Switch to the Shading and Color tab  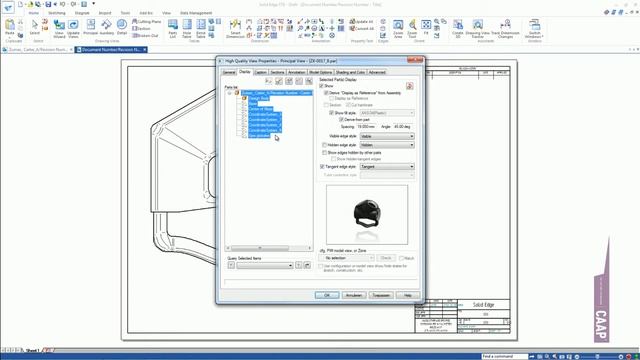pos(350,72)
